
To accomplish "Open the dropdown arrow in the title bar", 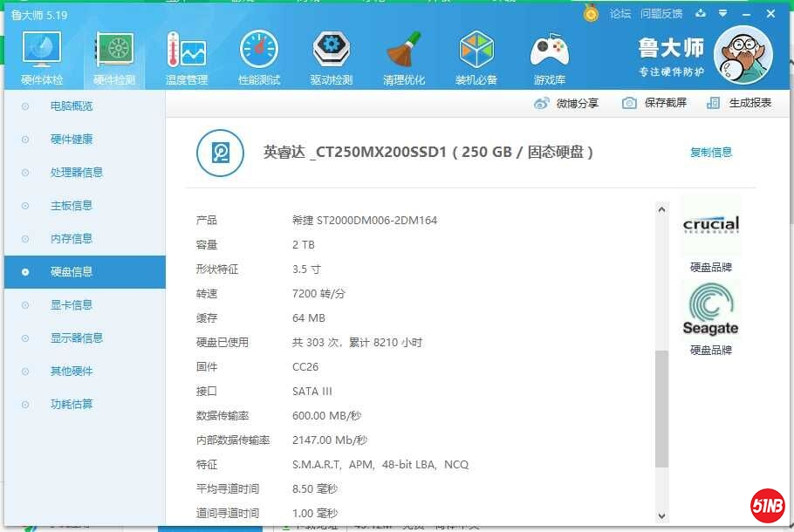I will (x=721, y=13).
